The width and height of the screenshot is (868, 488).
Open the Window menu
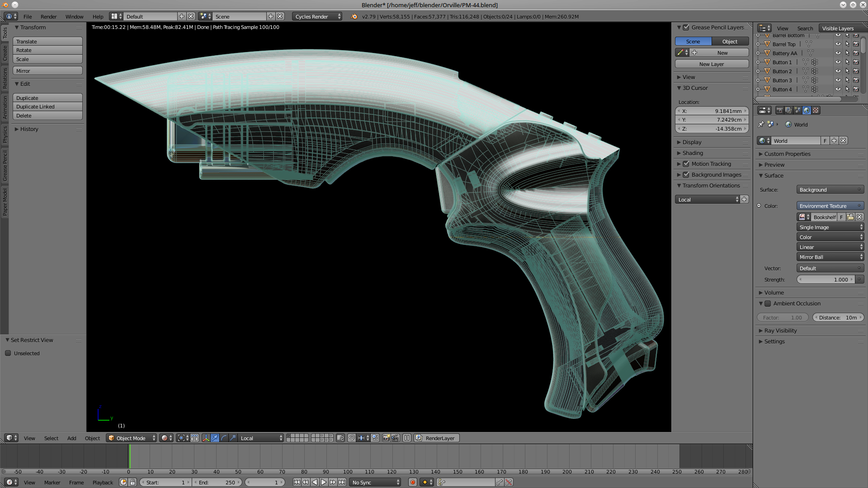74,16
